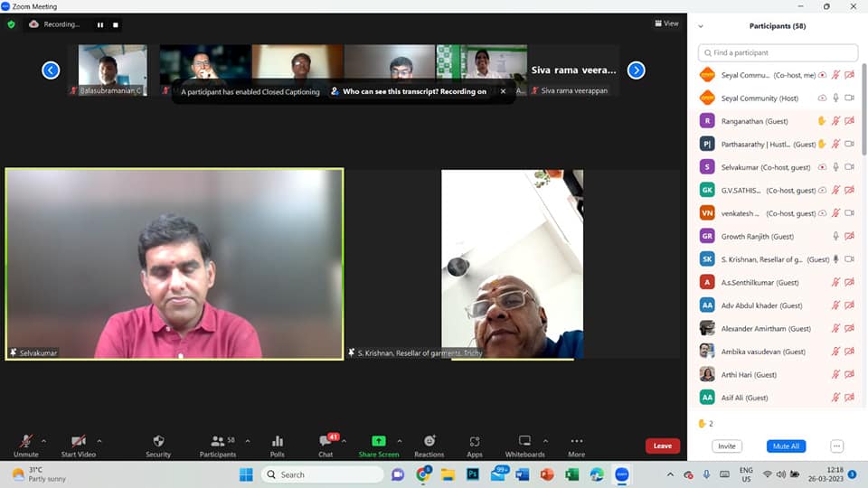
Task: Toggle Unmute microphone button
Action: pos(26,442)
